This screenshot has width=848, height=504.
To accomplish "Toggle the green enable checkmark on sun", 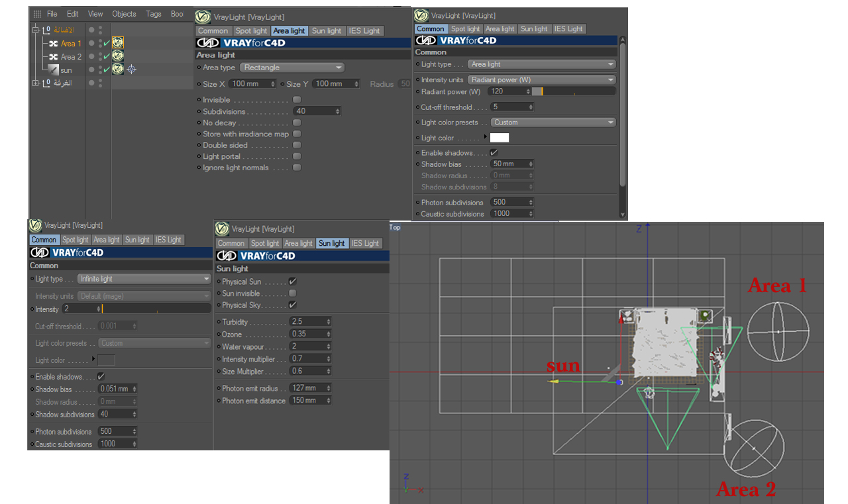I will [x=107, y=70].
